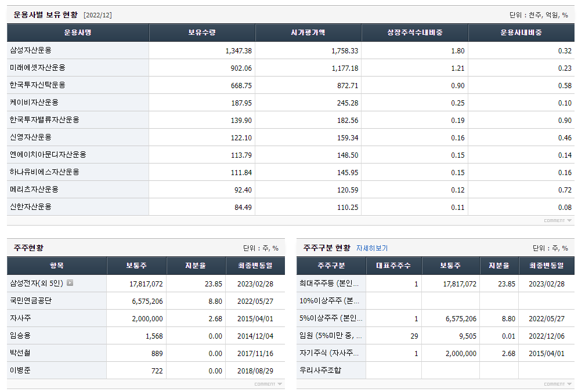
Task: Click the 17,817,072 shares cell in 주주현황
Action: pos(146,284)
